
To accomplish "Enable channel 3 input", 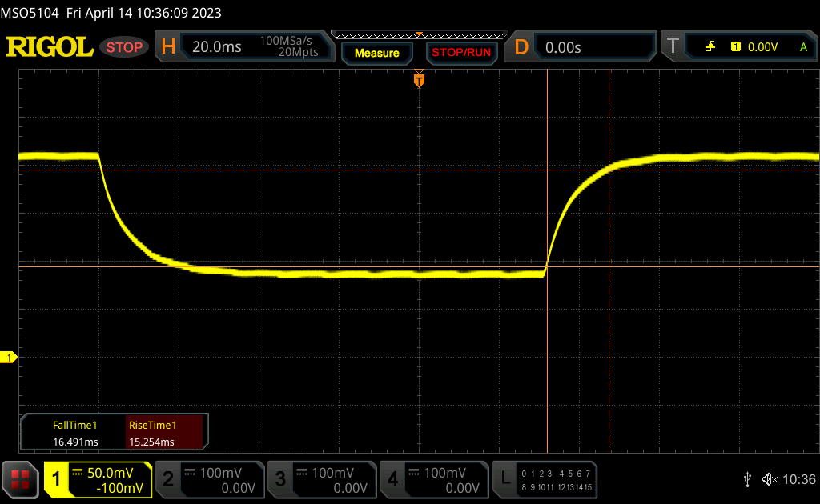I will pyautogui.click(x=320, y=479).
